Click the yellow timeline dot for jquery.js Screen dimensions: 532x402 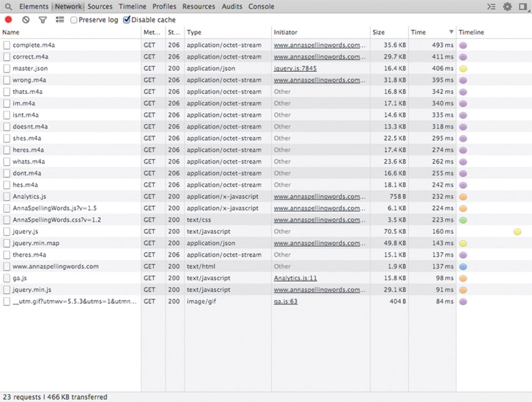click(517, 232)
